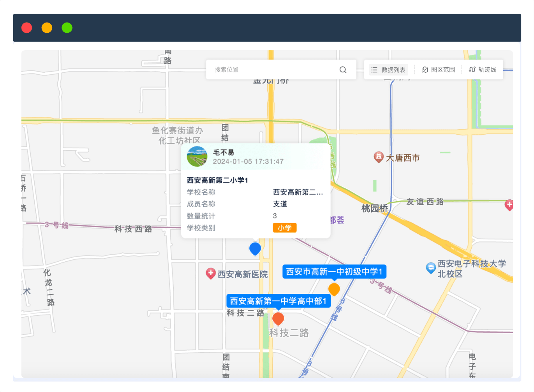Click the 搜索位置 search input field

273,70
